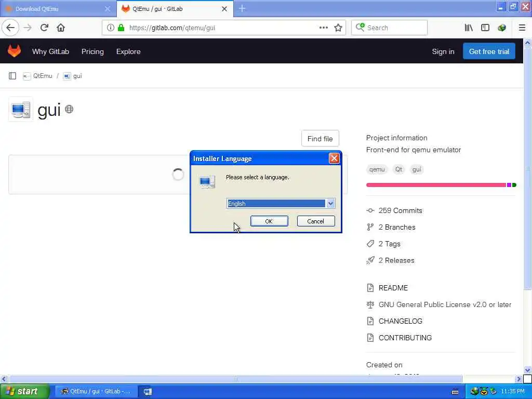The width and height of the screenshot is (532, 399).
Task: Click the purple language bar segment
Action: [x=509, y=185]
